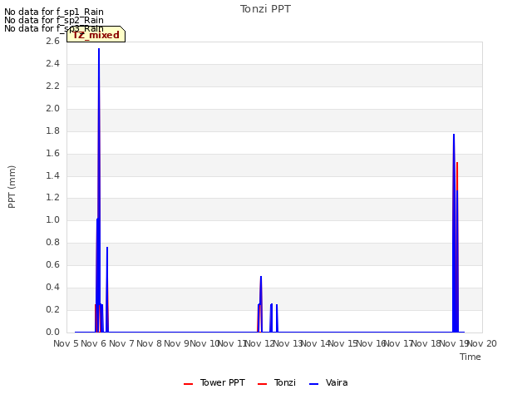This screenshot has height=399, width=532.
Task: Click the 2.6 y-axis tick label
Action: click(x=52, y=41)
